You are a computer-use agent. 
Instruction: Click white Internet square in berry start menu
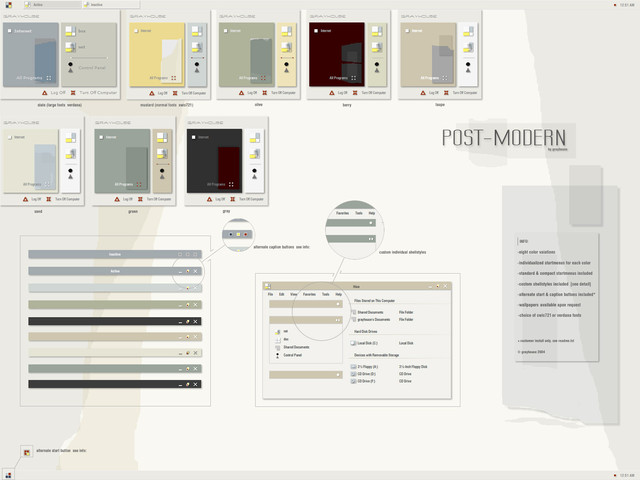[x=316, y=31]
